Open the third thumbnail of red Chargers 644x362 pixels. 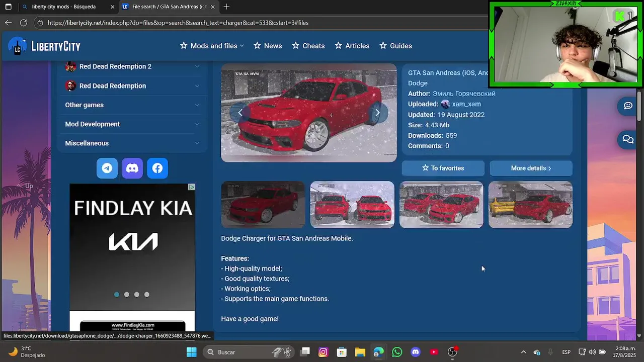pos(441,205)
